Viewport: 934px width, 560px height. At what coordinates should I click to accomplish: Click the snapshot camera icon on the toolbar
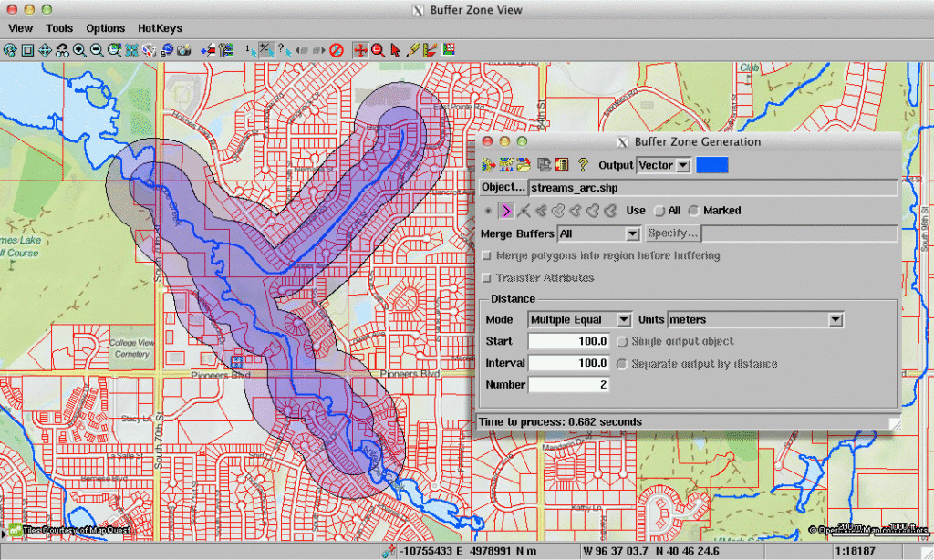[182, 49]
